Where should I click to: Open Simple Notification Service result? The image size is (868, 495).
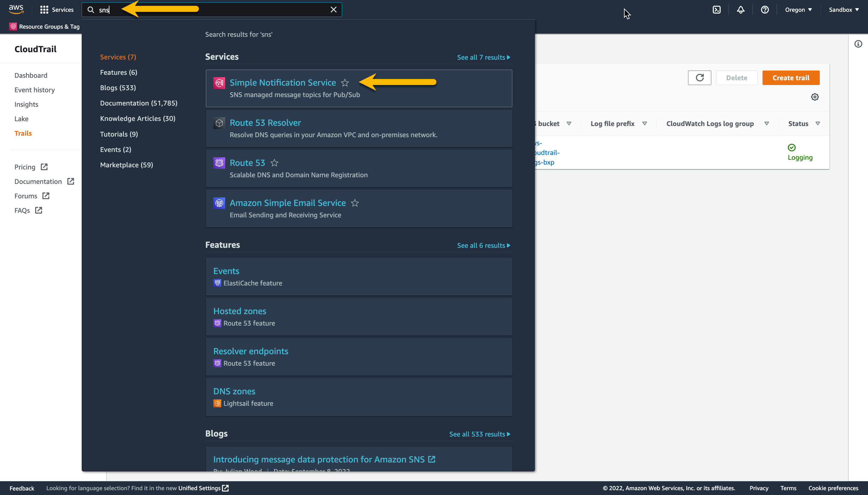(282, 83)
